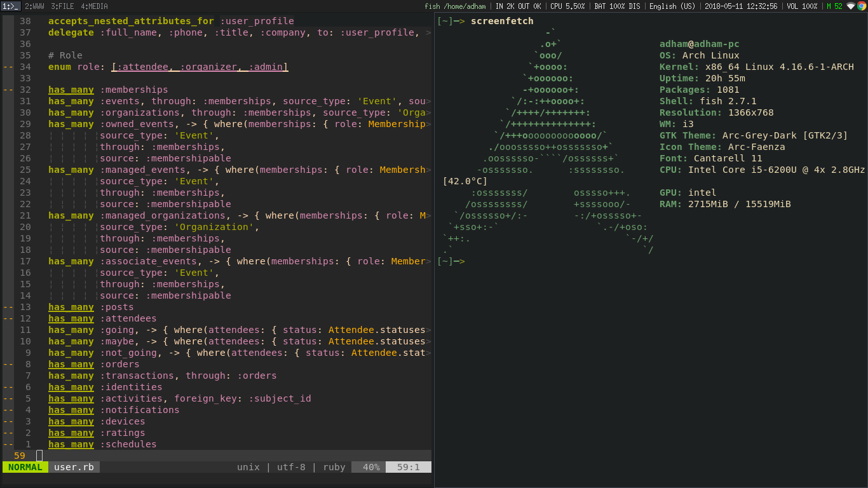Click has_many :transactions line
This screenshot has height=488, width=868.
163,376
